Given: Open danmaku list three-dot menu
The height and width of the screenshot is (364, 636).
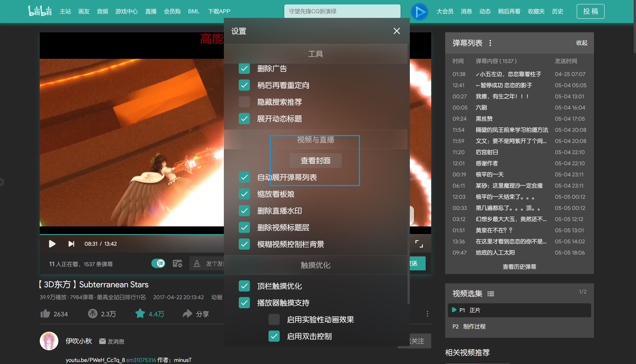Looking at the screenshot, I should 490,43.
